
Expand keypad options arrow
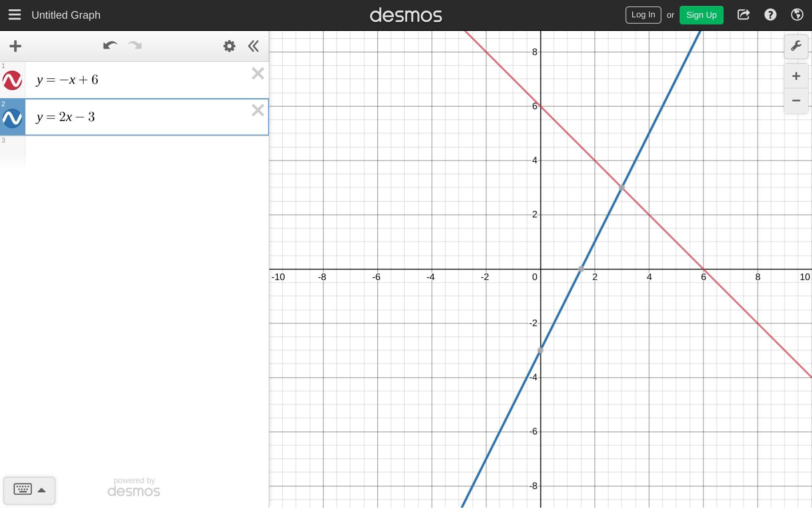tap(41, 490)
